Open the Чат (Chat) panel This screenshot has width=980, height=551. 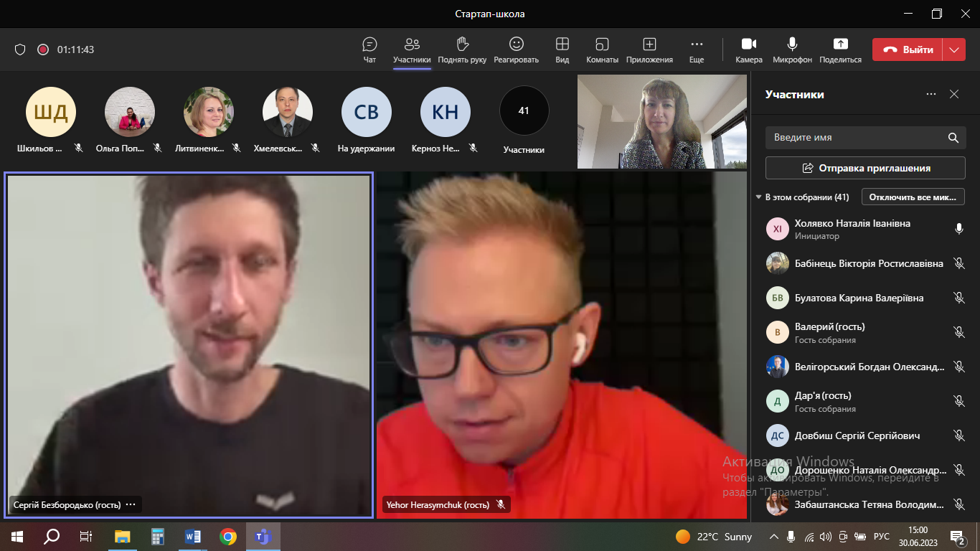point(369,44)
